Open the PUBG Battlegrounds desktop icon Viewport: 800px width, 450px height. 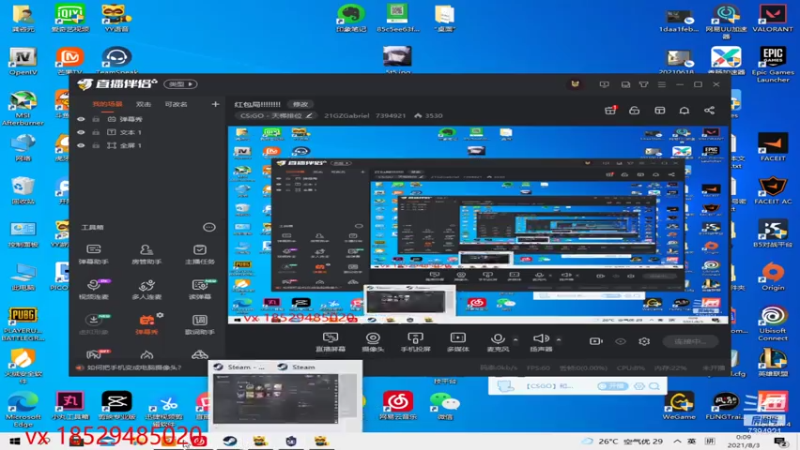[x=23, y=324]
